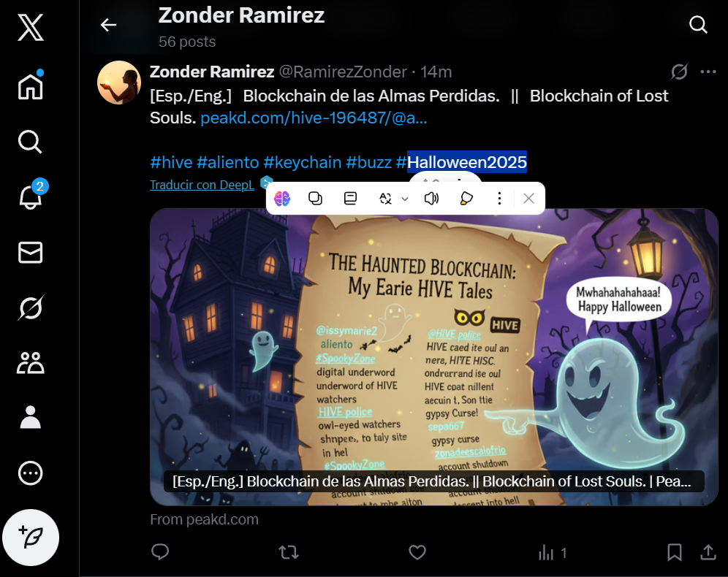The width and height of the screenshot is (728, 577).
Task: Open Messages envelope icon
Action: pyautogui.click(x=31, y=253)
